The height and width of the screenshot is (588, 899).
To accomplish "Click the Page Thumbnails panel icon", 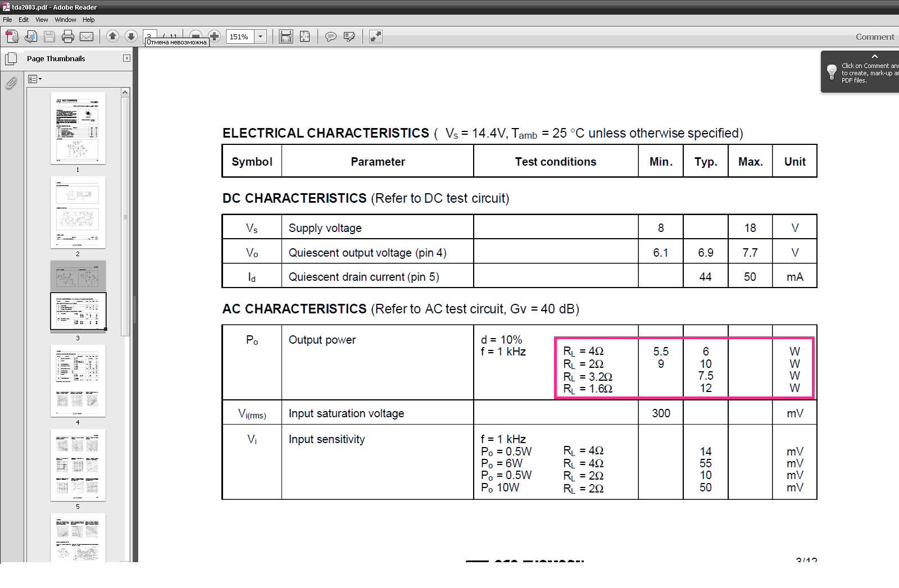I will 11,59.
